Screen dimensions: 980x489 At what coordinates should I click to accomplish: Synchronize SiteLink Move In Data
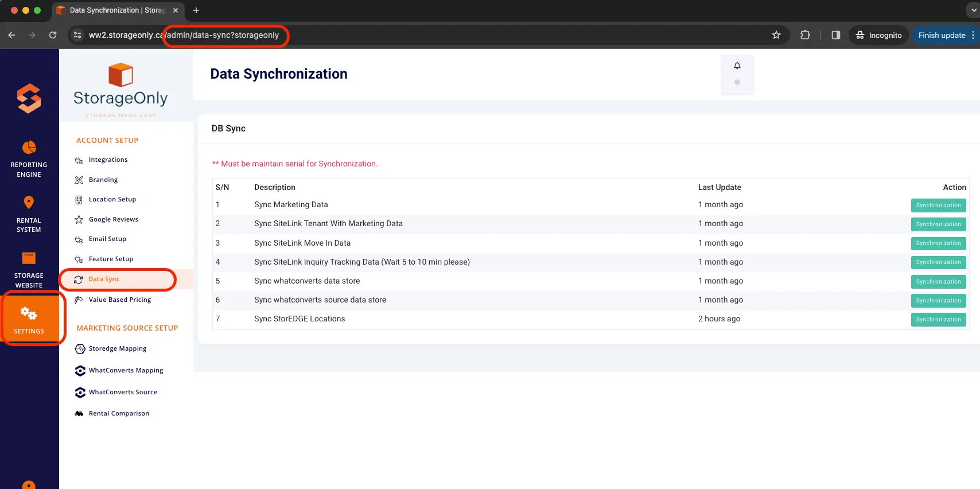point(938,243)
